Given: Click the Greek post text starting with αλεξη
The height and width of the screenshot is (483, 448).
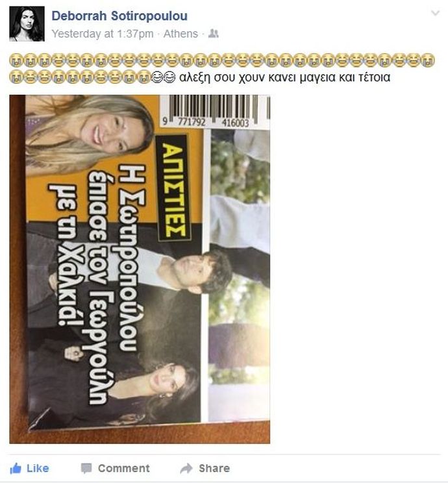Looking at the screenshot, I should pos(284,77).
